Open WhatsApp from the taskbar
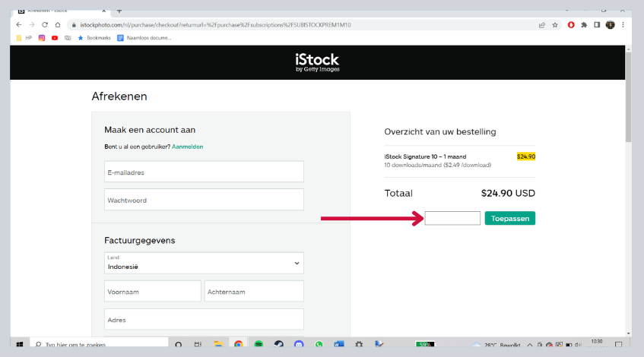Screen dimensions: 644x357 coord(319,344)
